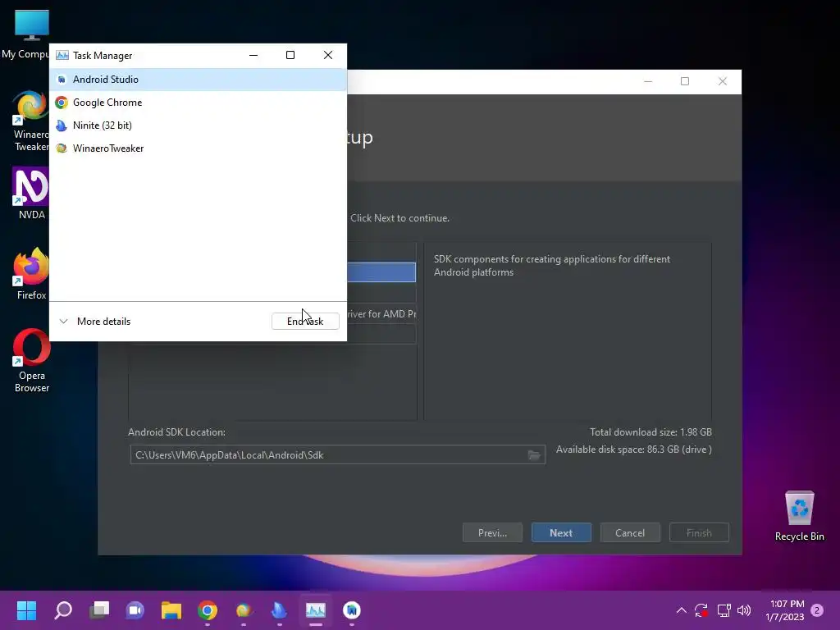The image size is (840, 630).
Task: Open the NVDA desktop shortcut
Action: [x=31, y=194]
